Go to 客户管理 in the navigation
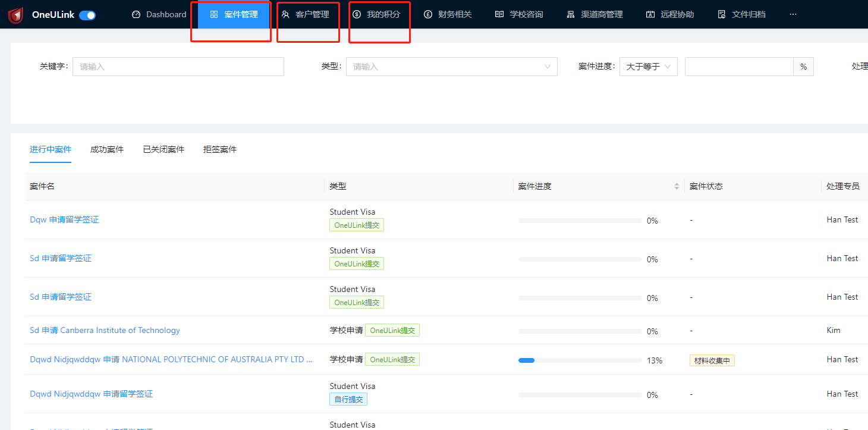This screenshot has height=430, width=868. (x=306, y=14)
